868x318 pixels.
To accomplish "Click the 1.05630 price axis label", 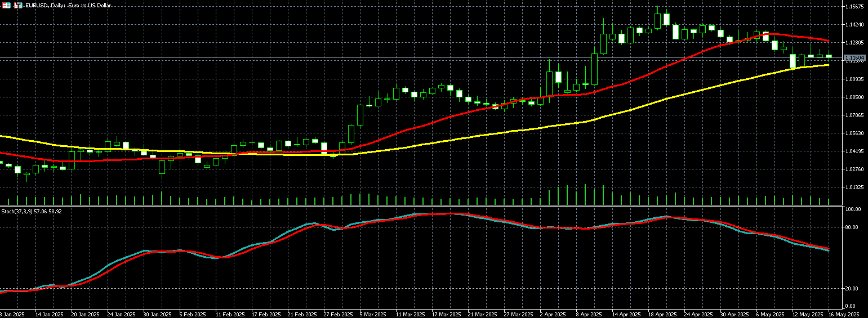I will point(854,133).
